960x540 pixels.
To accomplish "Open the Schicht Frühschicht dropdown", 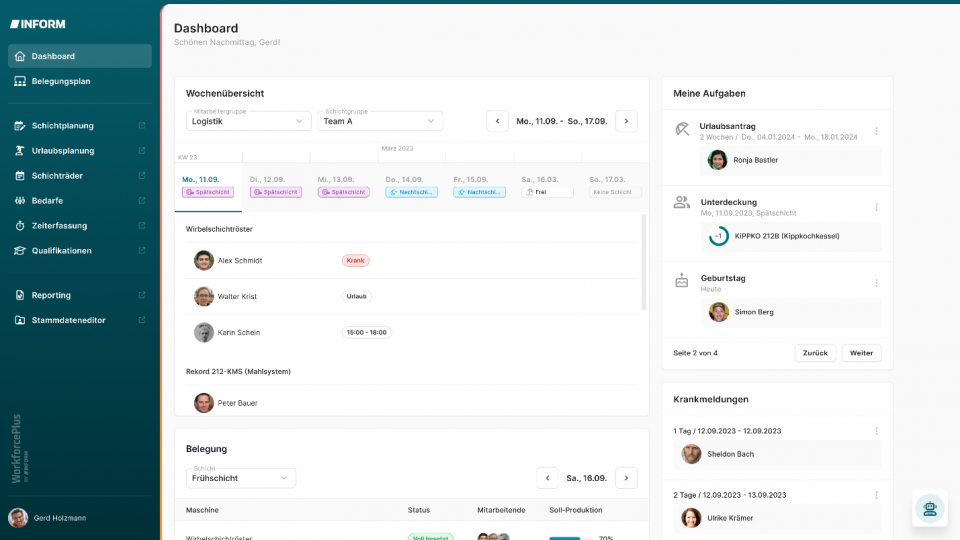I will [240, 478].
